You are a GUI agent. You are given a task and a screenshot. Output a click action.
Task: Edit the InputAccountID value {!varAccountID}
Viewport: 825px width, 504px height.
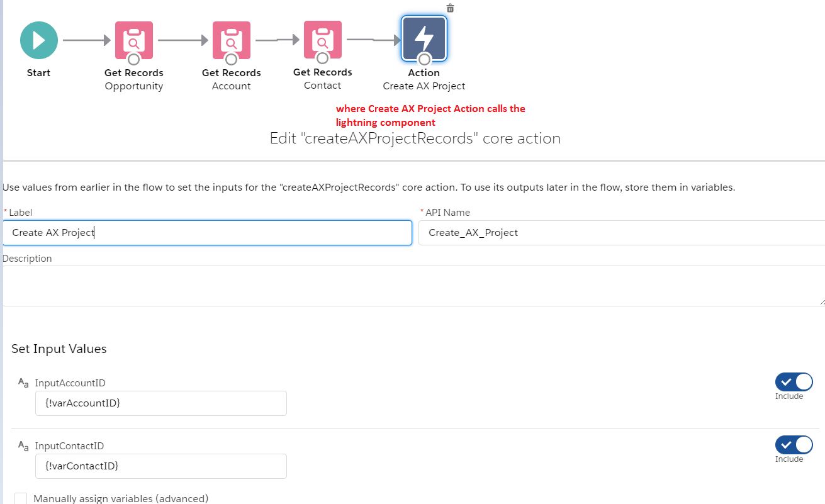[161, 403]
